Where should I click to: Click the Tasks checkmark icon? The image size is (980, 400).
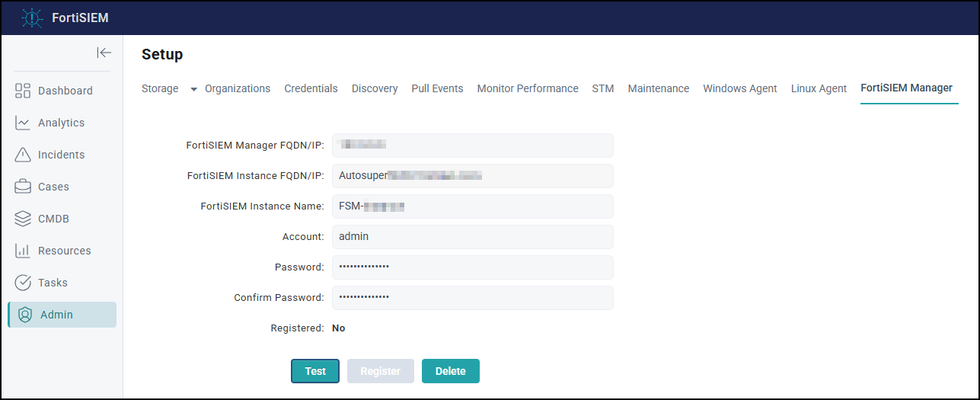[23, 283]
